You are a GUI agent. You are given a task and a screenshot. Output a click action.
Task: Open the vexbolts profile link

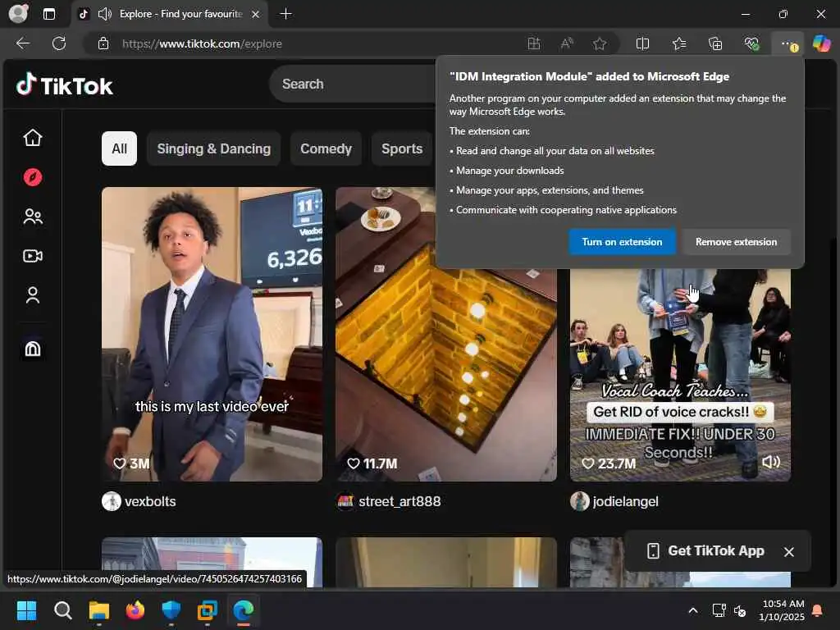click(150, 501)
